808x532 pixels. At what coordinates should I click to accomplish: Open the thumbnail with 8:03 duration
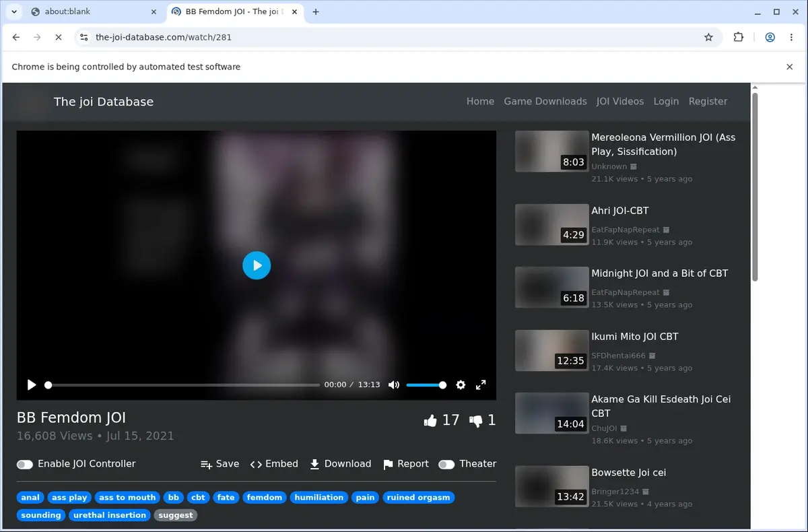(551, 152)
